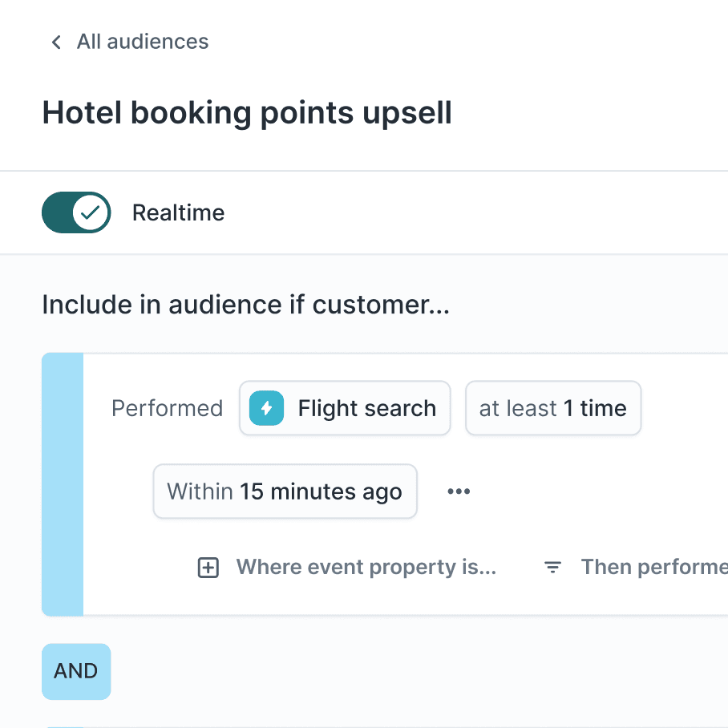Select the '1 time' value in the frequency chip
Viewport: 728px width, 728px height.
(598, 408)
